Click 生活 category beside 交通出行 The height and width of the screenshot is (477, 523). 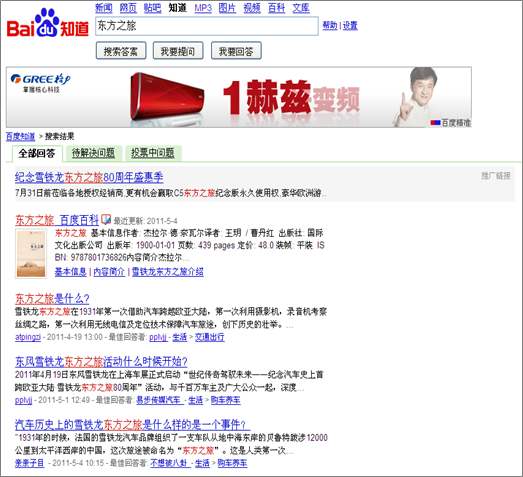pos(179,337)
